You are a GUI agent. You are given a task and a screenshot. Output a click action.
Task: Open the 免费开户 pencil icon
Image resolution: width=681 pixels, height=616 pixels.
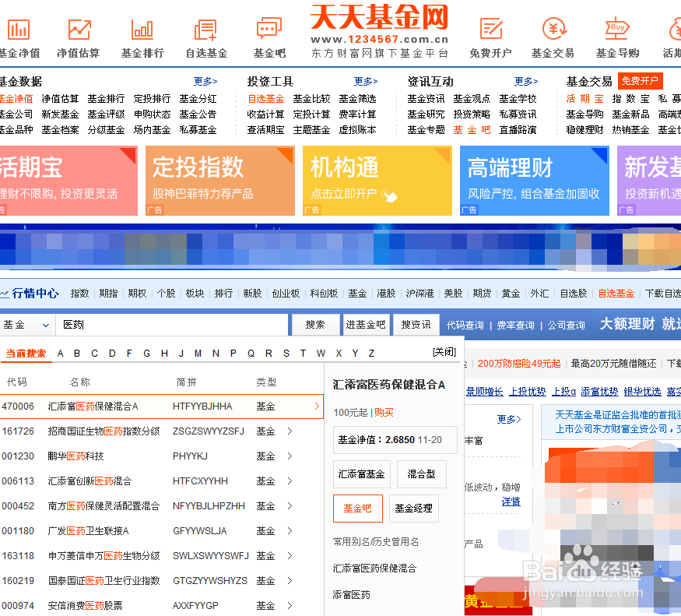coord(491,29)
